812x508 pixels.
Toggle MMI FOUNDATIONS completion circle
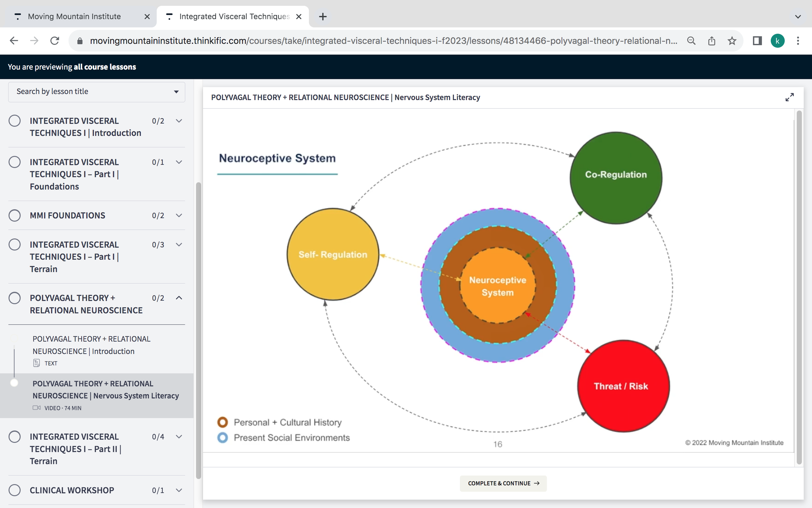coord(14,215)
